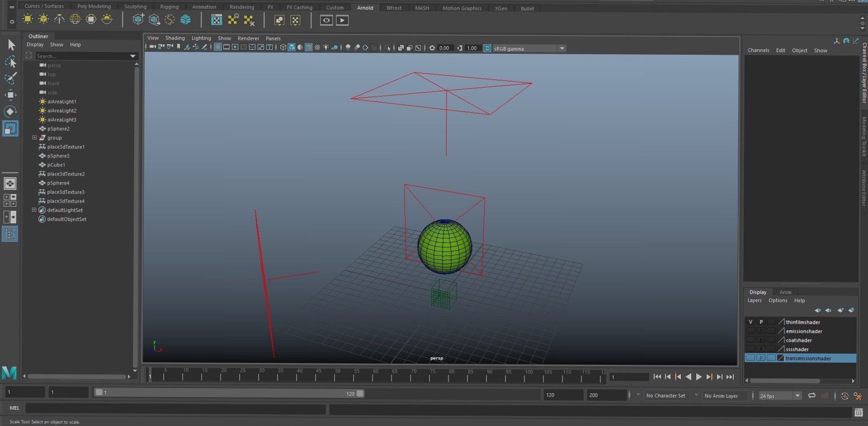Image resolution: width=868 pixels, height=426 pixels.
Task: Select the Create Arnold Area Light icon
Action: pyautogui.click(x=27, y=19)
